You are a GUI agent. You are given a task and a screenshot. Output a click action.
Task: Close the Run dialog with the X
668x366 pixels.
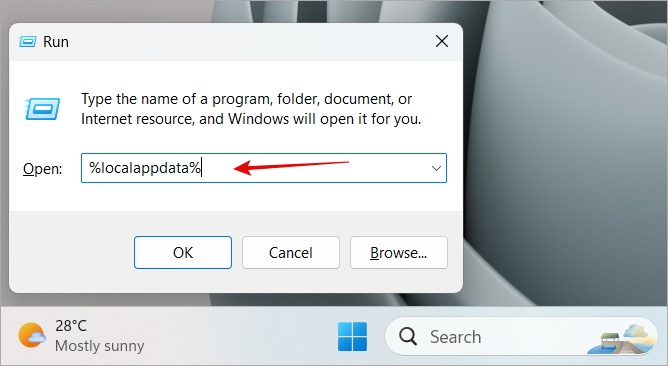coord(442,41)
